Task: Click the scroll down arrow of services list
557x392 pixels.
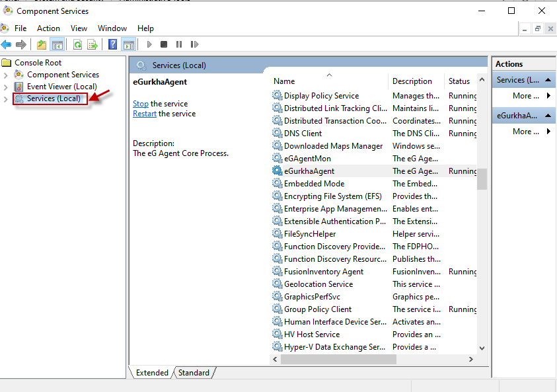Action: (482, 348)
